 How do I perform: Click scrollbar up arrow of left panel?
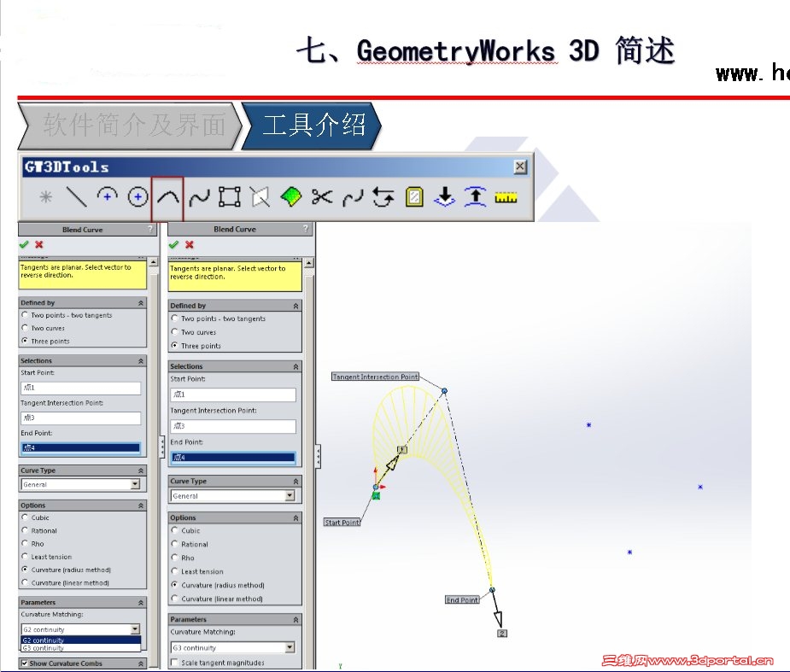(154, 262)
